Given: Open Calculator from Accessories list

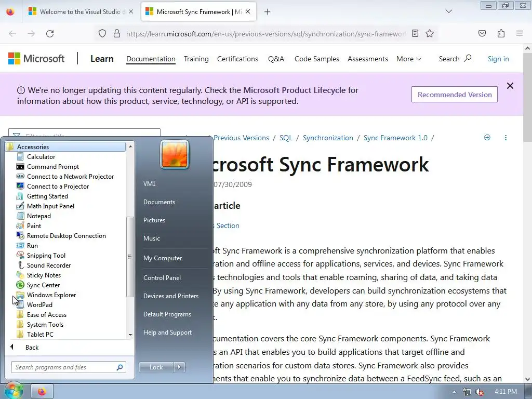Looking at the screenshot, I should pyautogui.click(x=41, y=157).
